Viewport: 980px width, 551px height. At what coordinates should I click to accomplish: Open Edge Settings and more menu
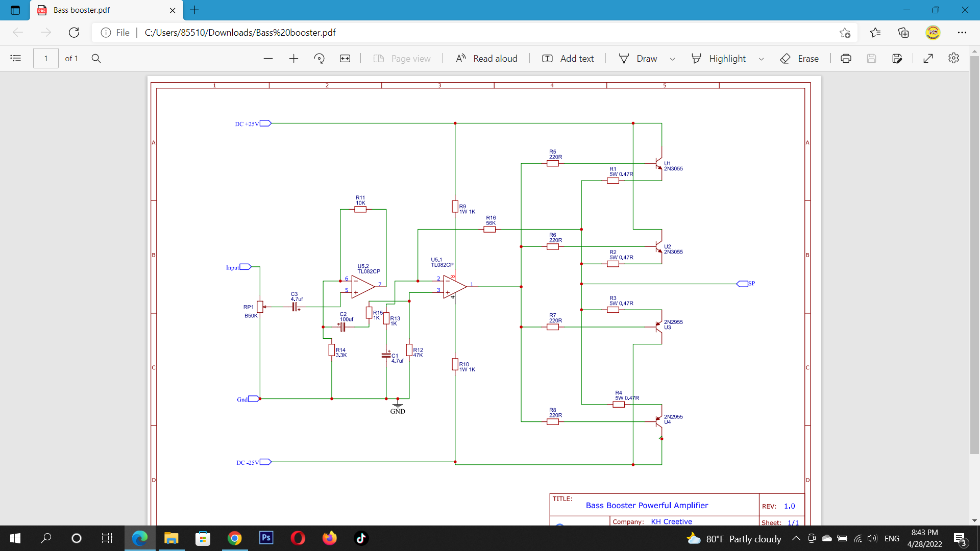click(x=962, y=32)
